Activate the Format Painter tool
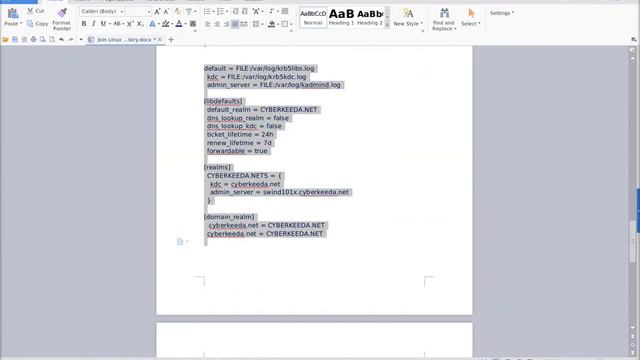 pyautogui.click(x=62, y=19)
